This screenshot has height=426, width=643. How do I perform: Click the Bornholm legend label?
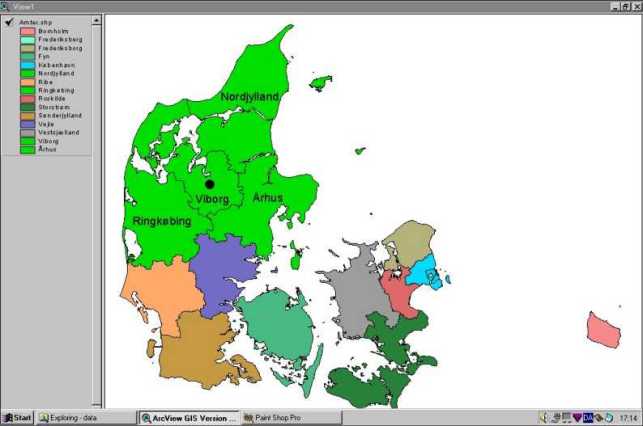coord(53,31)
